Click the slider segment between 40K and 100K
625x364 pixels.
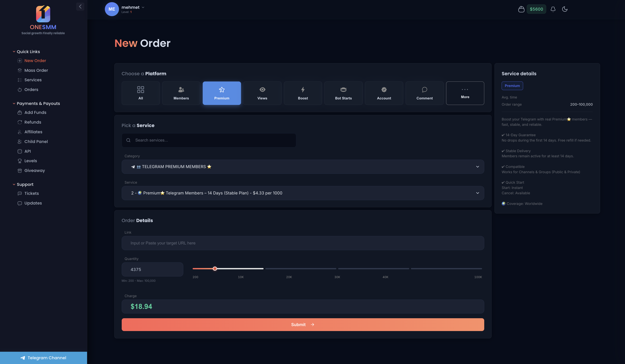(446, 269)
